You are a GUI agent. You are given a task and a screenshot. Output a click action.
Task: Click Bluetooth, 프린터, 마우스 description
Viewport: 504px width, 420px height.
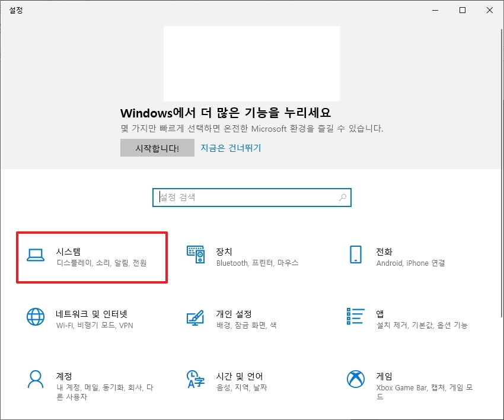[x=257, y=263]
